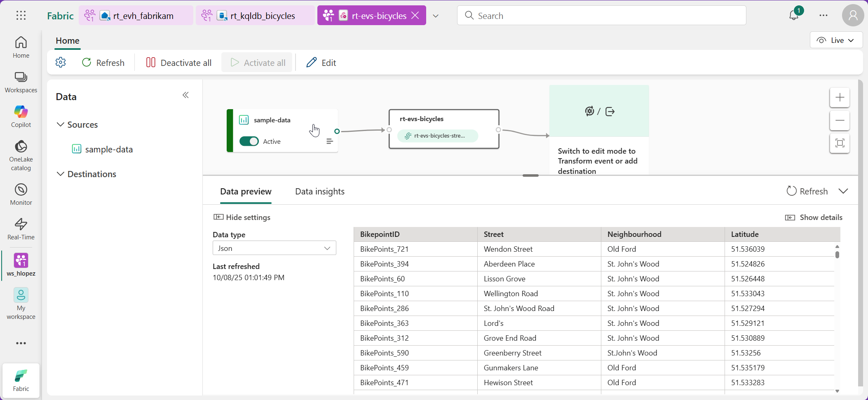Click the Search input field
The height and width of the screenshot is (400, 868).
click(601, 16)
